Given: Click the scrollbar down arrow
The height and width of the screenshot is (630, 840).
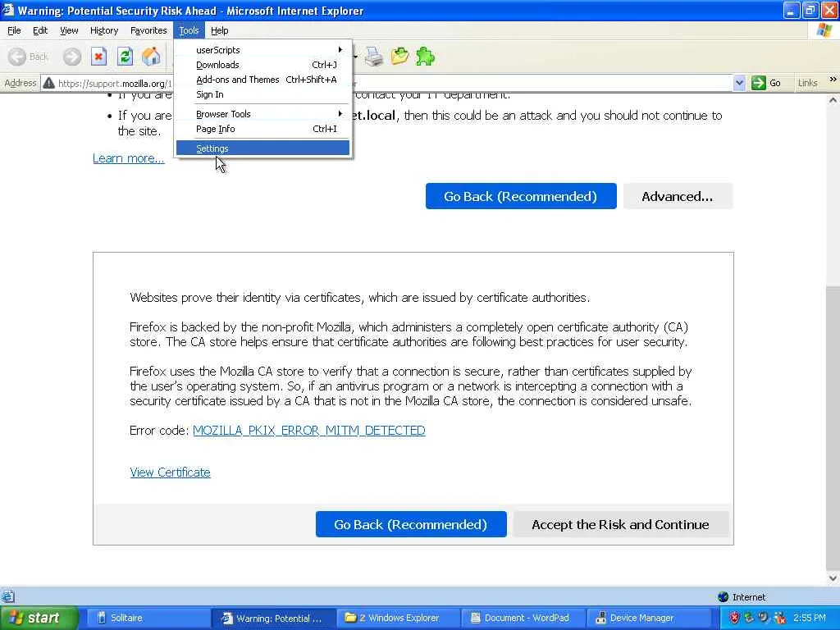Looking at the screenshot, I should coord(833,578).
